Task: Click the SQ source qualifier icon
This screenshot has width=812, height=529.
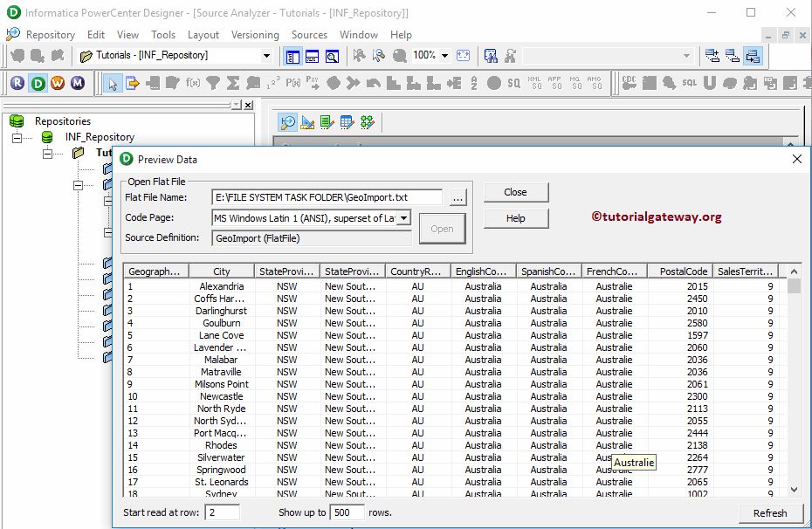Action: (513, 83)
